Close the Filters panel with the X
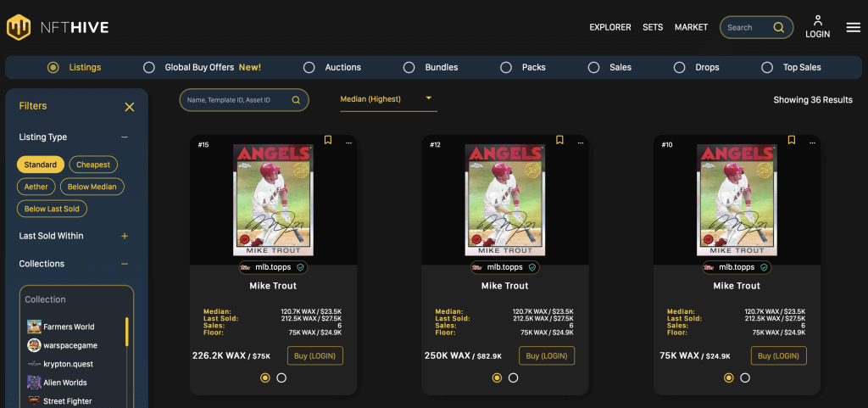 (x=130, y=107)
